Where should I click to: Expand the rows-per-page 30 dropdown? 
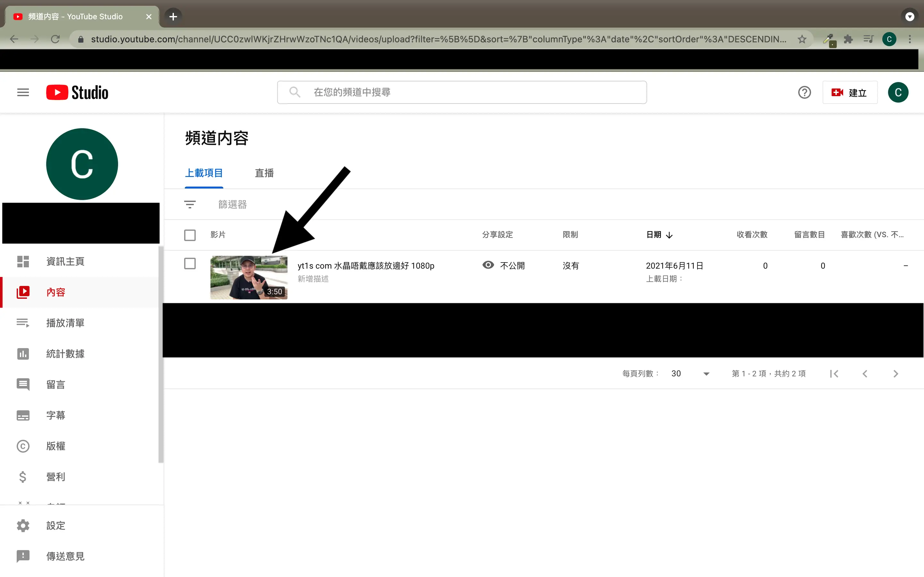[706, 373]
